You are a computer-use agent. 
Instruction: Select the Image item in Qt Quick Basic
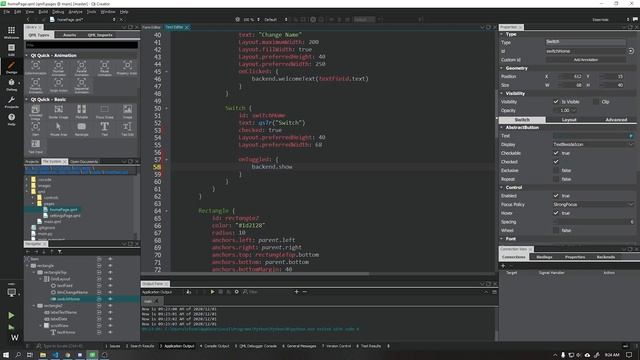[x=127, y=111]
